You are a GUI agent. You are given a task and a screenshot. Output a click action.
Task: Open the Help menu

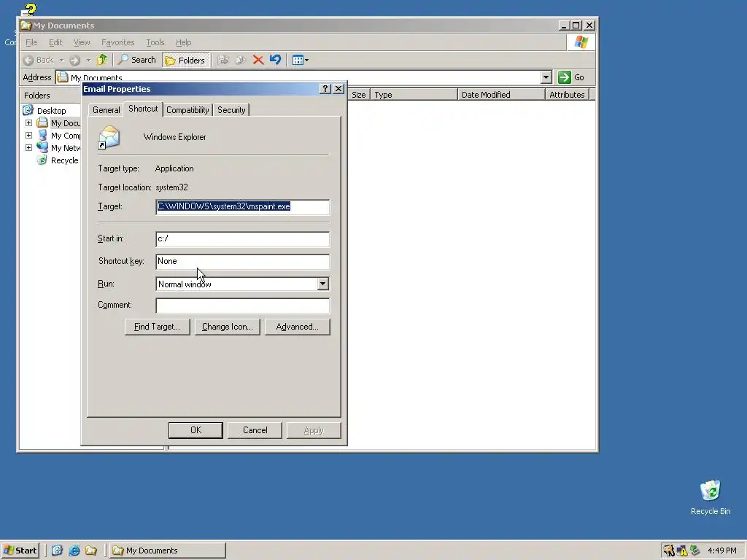click(183, 42)
